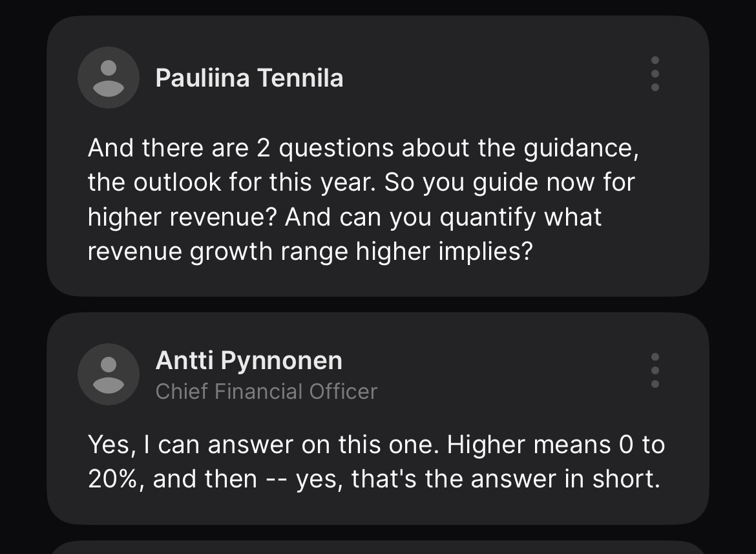Click the word "short" ending Antti's answer
The image size is (756, 554).
click(x=627, y=479)
